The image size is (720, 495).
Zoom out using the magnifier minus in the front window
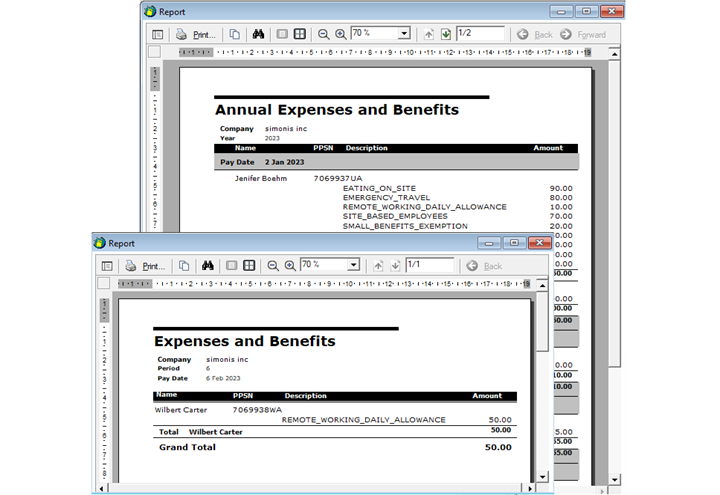[x=273, y=266]
